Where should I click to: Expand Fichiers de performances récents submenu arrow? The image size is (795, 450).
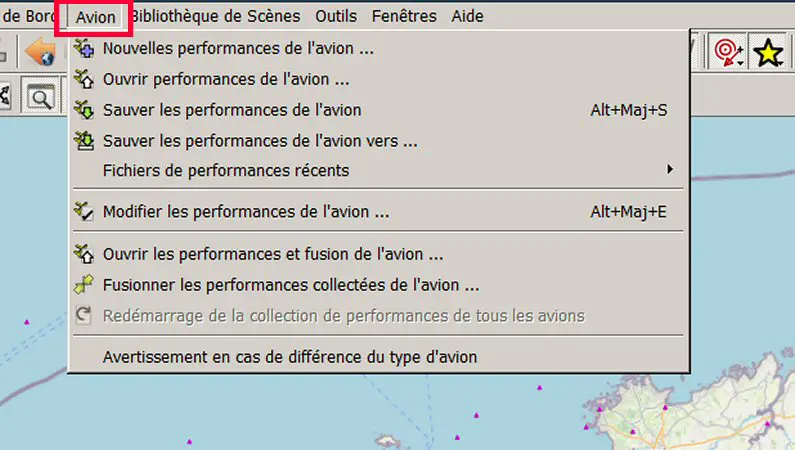(670, 170)
